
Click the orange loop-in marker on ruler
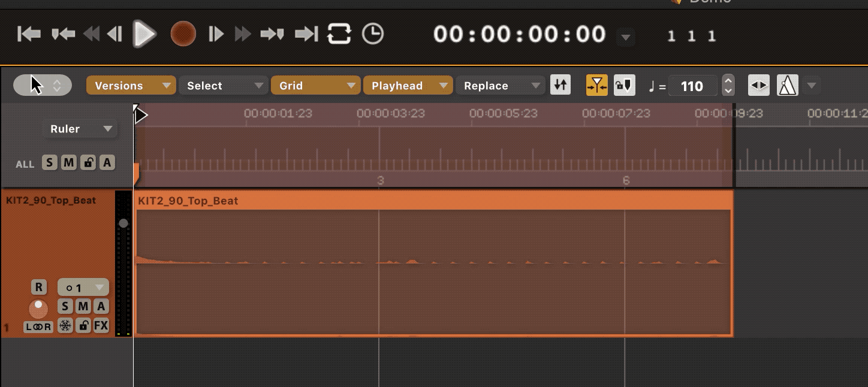tap(136, 174)
